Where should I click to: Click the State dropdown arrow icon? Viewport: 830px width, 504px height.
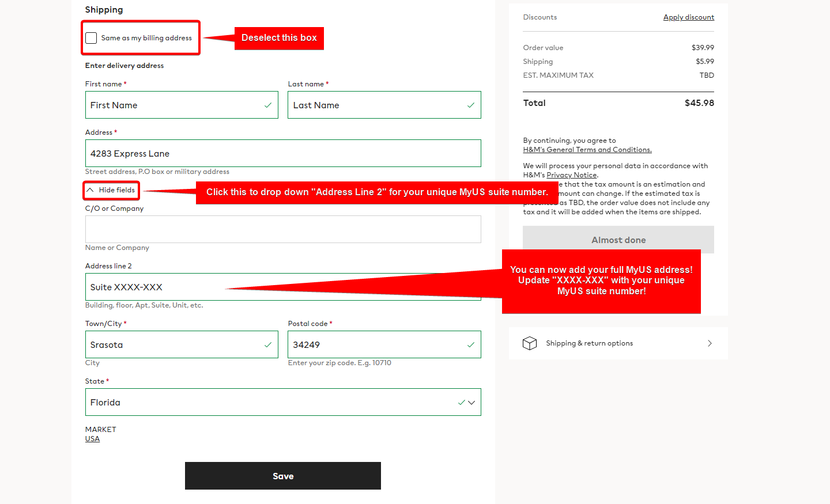pos(471,403)
